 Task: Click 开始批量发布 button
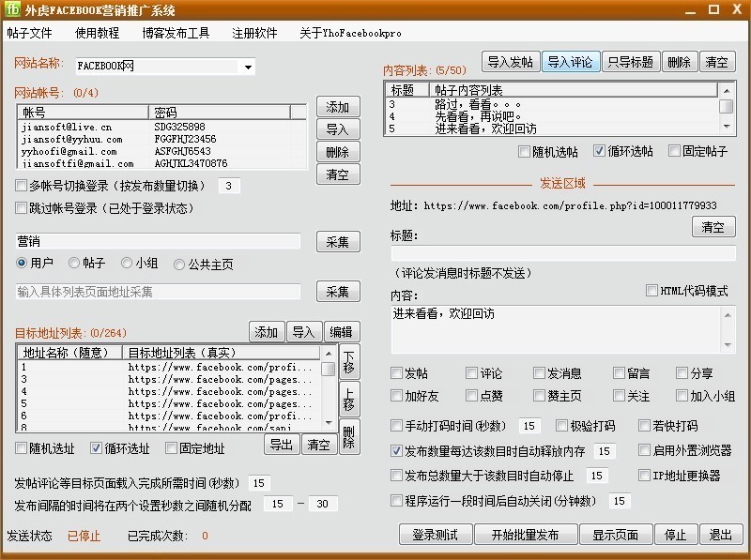click(x=526, y=534)
